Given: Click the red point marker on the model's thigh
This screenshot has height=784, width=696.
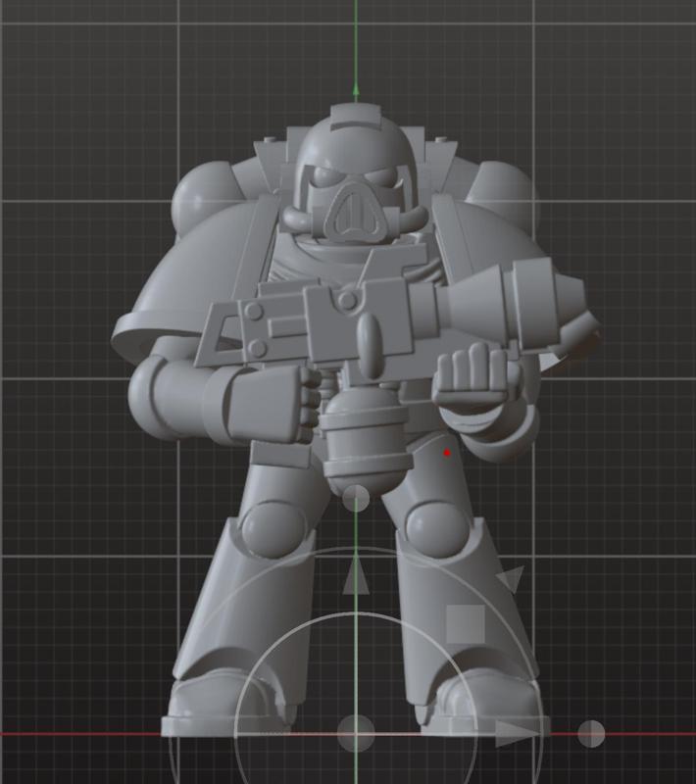Looking at the screenshot, I should (447, 453).
